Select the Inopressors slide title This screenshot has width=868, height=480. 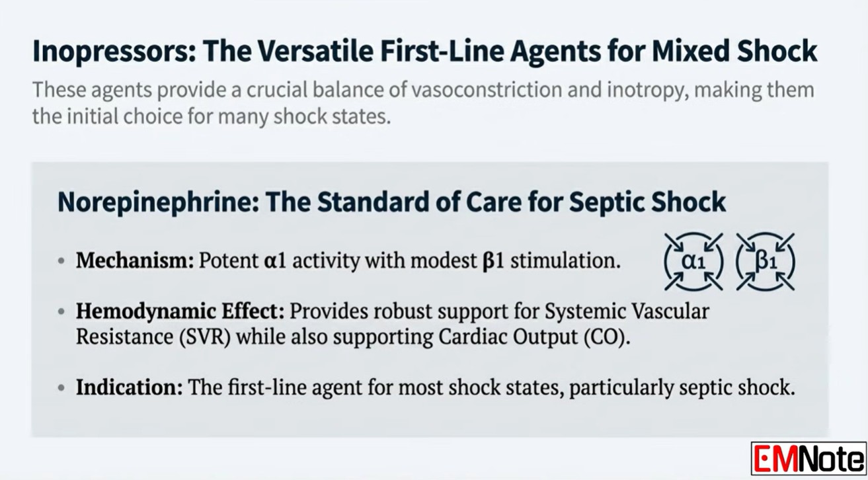click(424, 52)
